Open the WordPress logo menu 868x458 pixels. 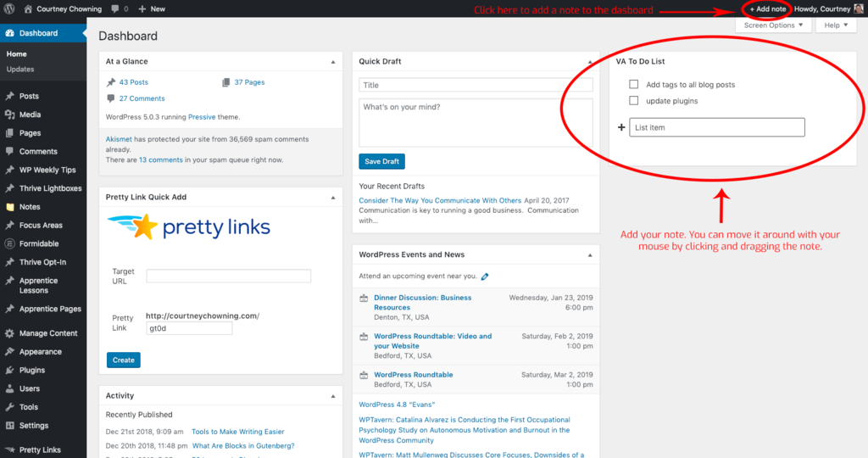tap(9, 8)
